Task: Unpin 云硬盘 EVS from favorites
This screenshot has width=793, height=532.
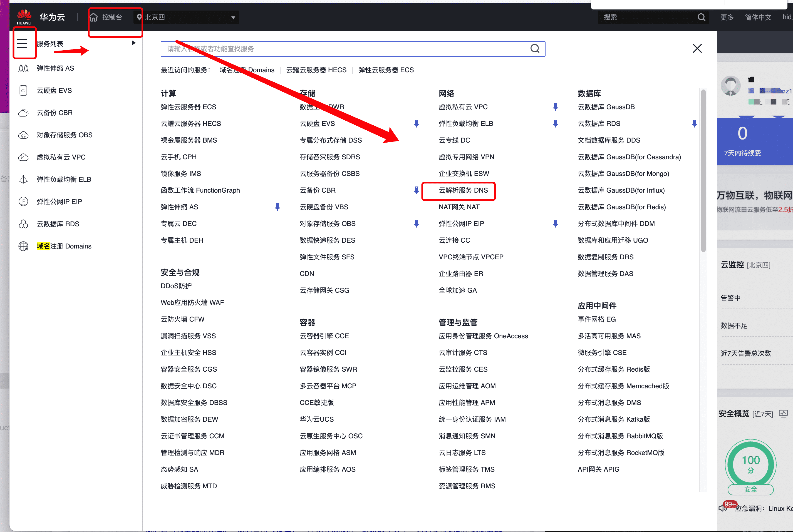Action: pos(416,123)
